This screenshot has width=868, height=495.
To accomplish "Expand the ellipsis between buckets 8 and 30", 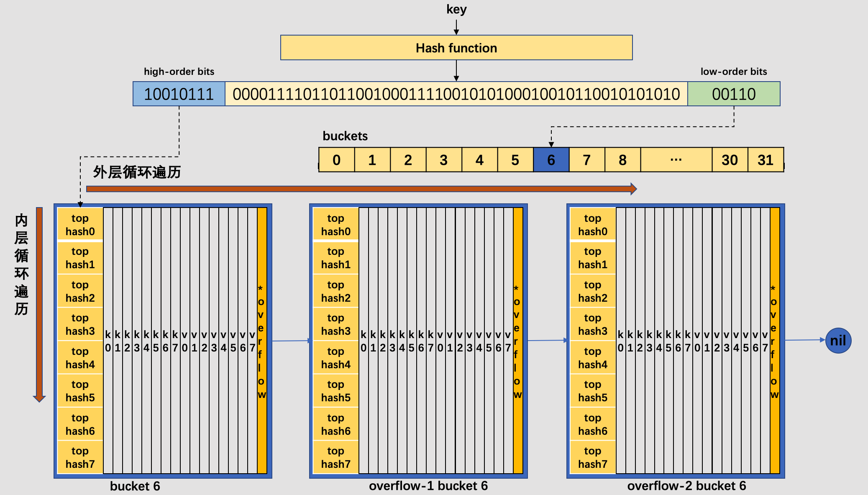I will coord(675,160).
